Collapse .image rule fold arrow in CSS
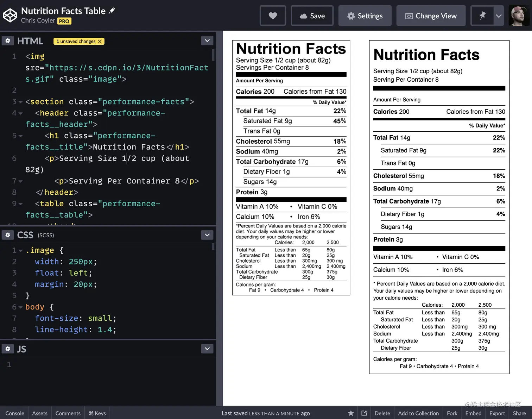The image size is (532, 419). [20, 251]
